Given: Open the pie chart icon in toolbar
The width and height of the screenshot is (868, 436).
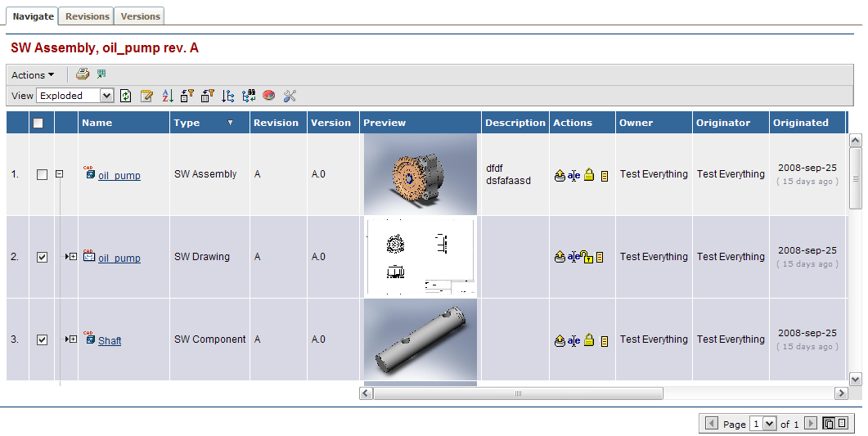Looking at the screenshot, I should pyautogui.click(x=268, y=96).
